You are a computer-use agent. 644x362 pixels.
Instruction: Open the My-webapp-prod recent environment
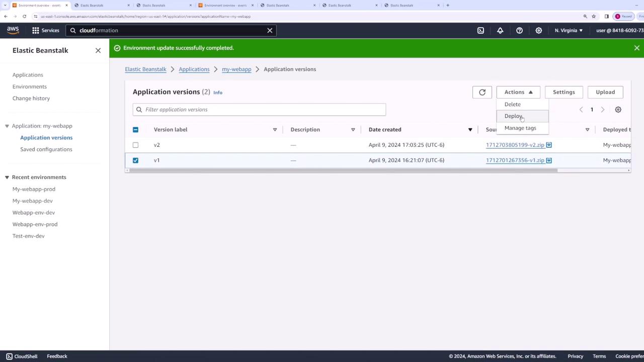point(34,189)
